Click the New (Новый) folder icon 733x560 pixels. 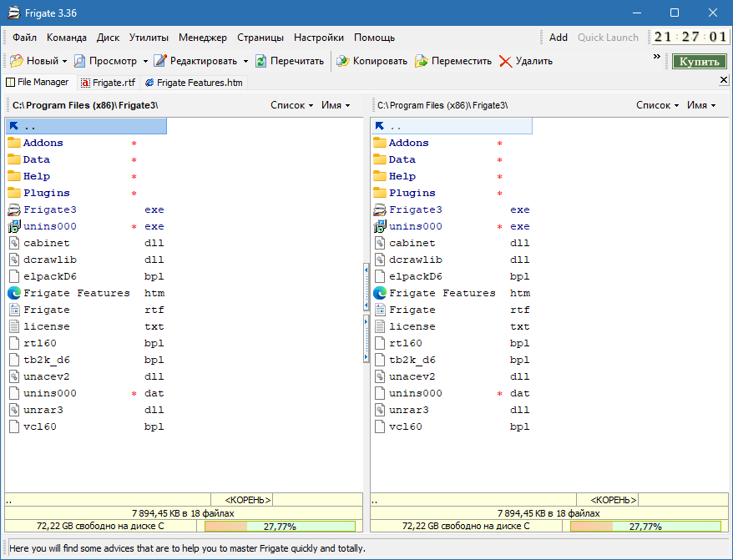click(x=16, y=61)
